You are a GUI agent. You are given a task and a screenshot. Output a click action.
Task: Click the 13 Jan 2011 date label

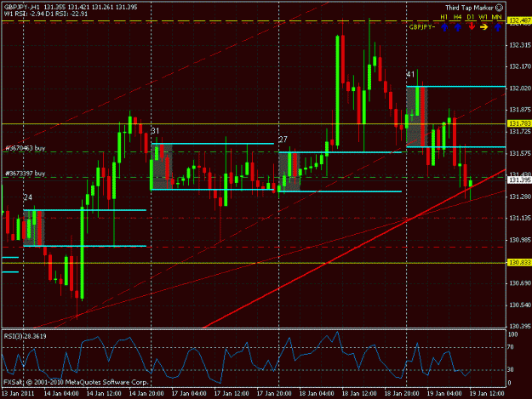pyautogui.click(x=18, y=394)
